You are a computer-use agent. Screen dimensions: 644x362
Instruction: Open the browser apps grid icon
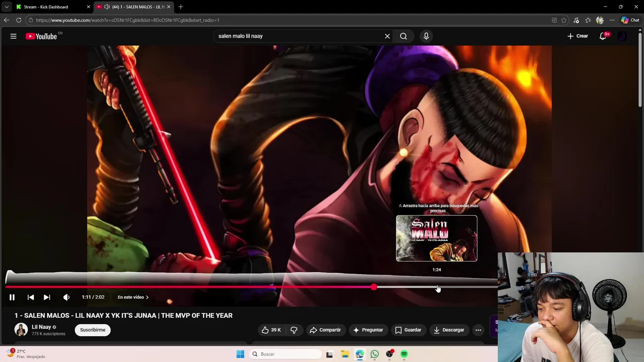pyautogui.click(x=554, y=20)
